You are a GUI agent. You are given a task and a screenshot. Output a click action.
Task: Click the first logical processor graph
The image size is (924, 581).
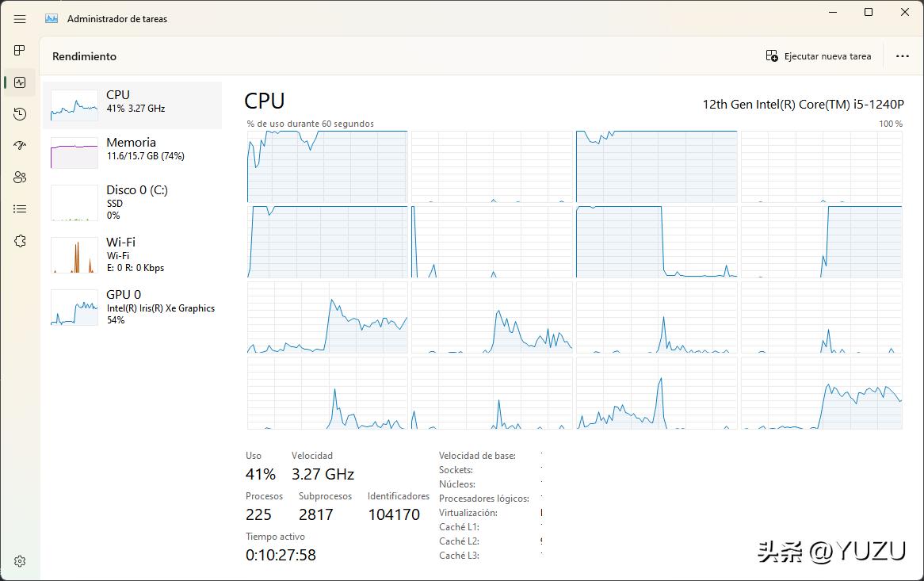pyautogui.click(x=327, y=166)
